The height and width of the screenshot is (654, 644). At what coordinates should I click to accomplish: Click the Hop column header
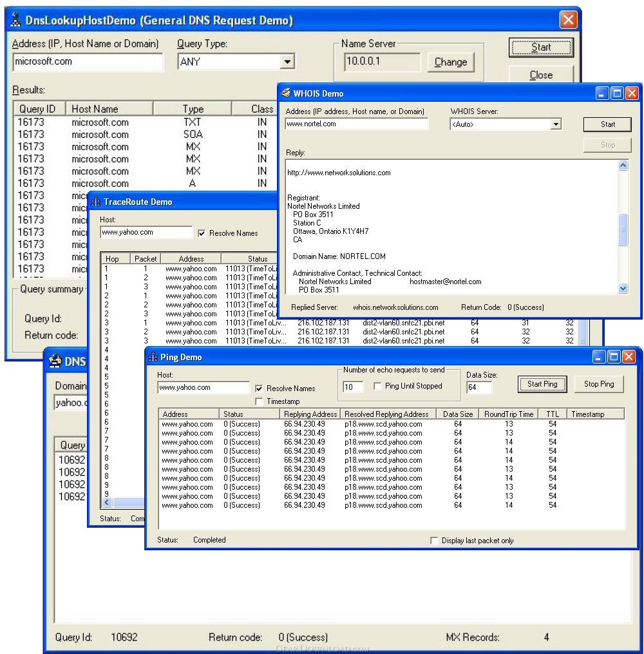[x=116, y=258]
